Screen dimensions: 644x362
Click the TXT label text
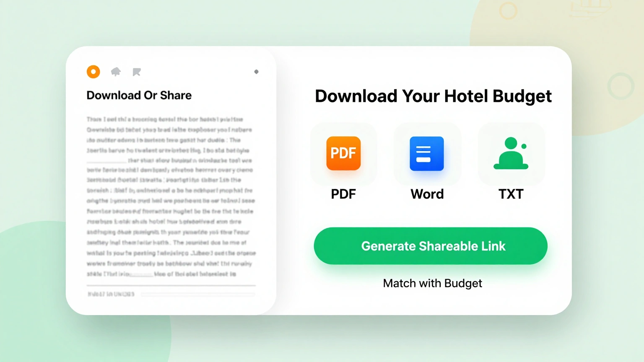tap(511, 194)
